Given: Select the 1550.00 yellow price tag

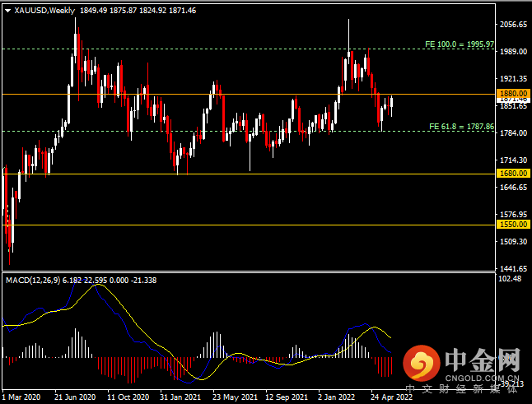Looking at the screenshot, I should pyautogui.click(x=513, y=224).
